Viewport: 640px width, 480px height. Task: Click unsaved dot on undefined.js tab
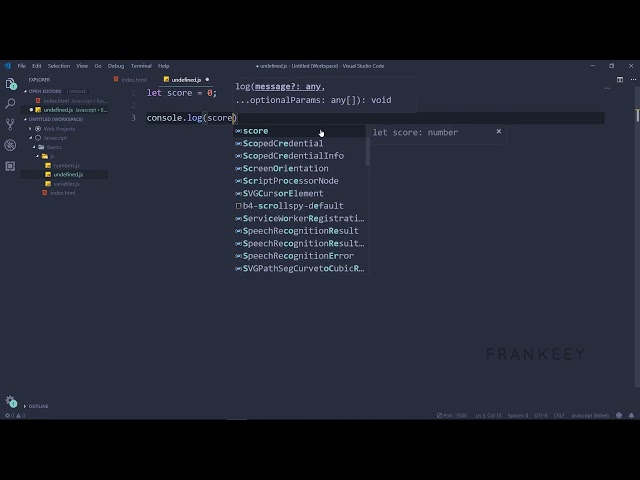(207, 80)
